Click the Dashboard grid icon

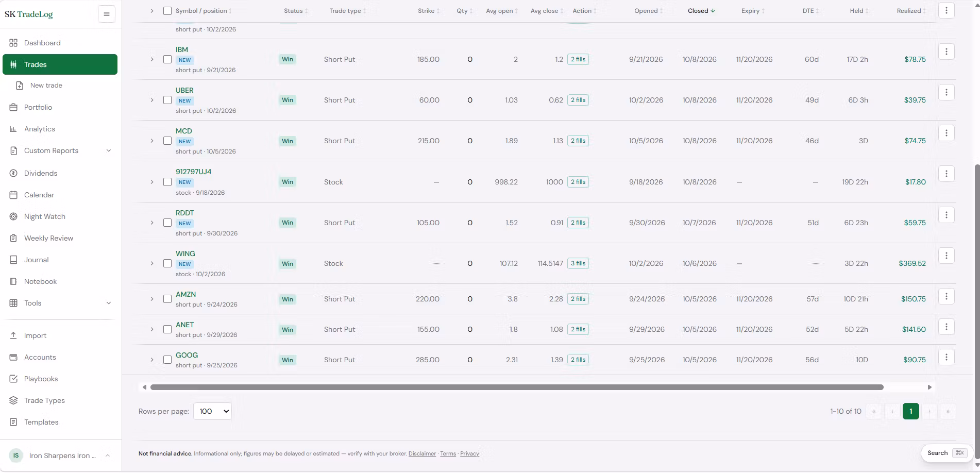pyautogui.click(x=13, y=43)
